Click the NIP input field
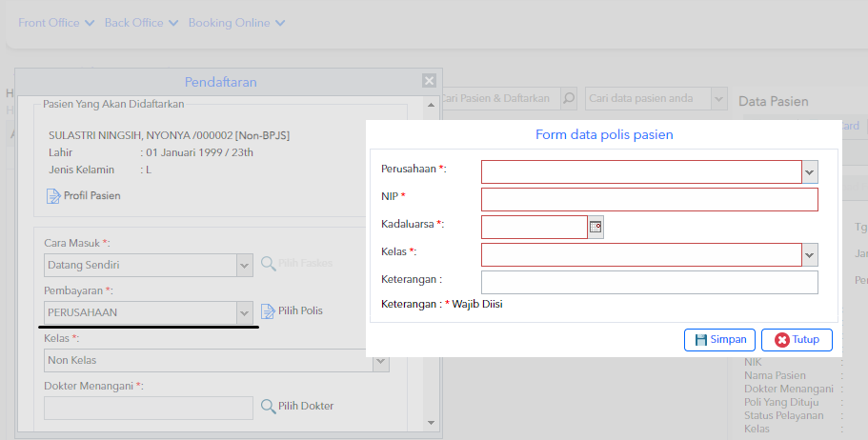 pyautogui.click(x=649, y=199)
